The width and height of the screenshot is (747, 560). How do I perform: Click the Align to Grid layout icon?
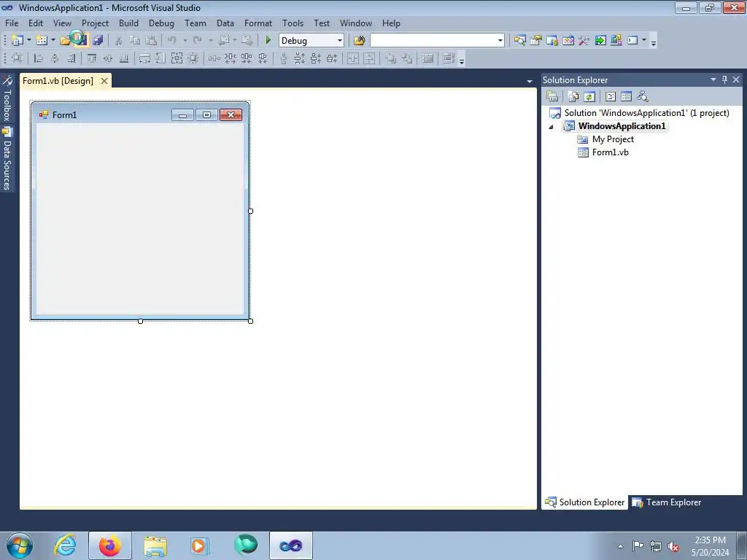pyautogui.click(x=18, y=58)
